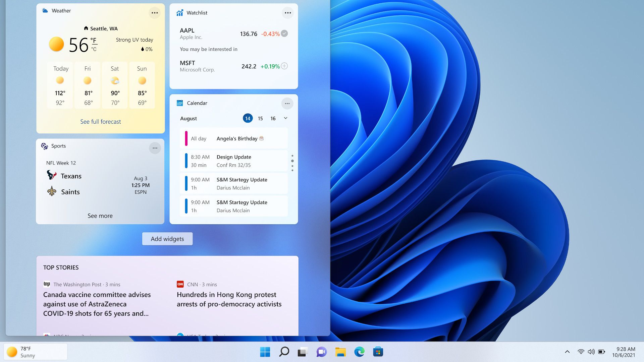The height and width of the screenshot is (362, 644).
Task: Add MSFT to the watchlist
Action: coord(284,66)
